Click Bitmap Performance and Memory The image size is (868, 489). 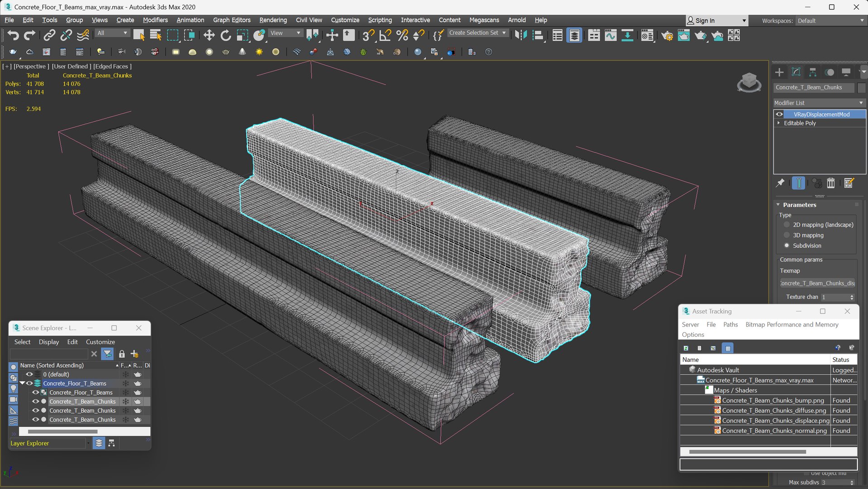pos(792,325)
